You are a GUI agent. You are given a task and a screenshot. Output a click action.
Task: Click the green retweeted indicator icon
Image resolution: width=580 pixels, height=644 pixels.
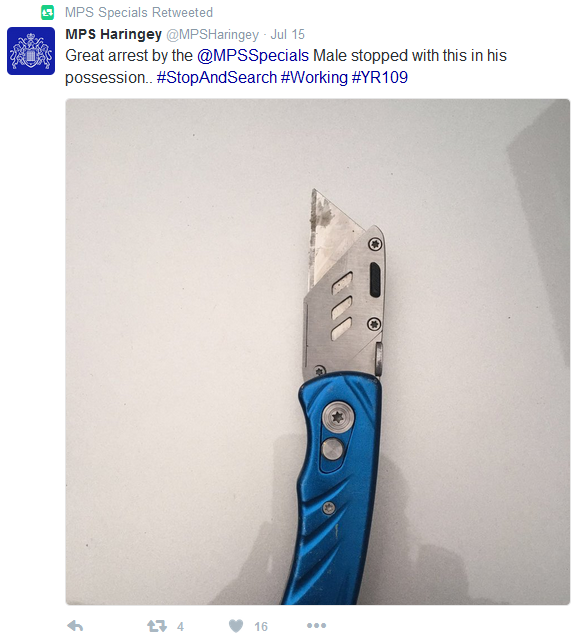(x=48, y=13)
